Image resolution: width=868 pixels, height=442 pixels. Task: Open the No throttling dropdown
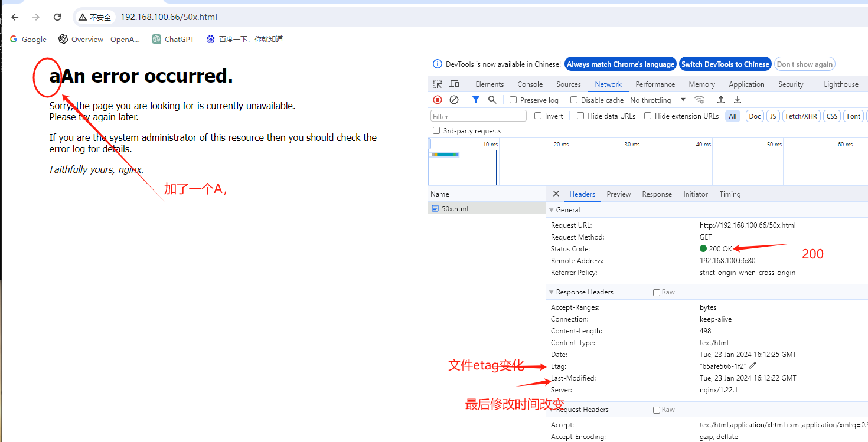click(658, 100)
